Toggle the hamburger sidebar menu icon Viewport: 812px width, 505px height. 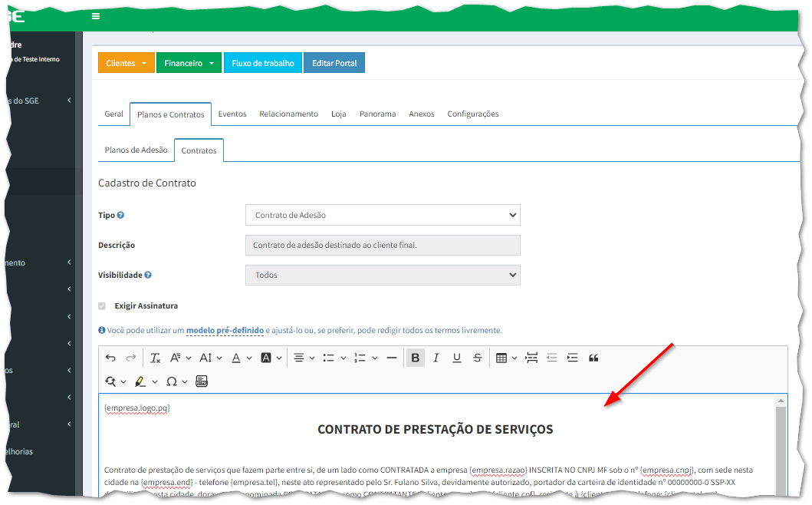tap(96, 16)
